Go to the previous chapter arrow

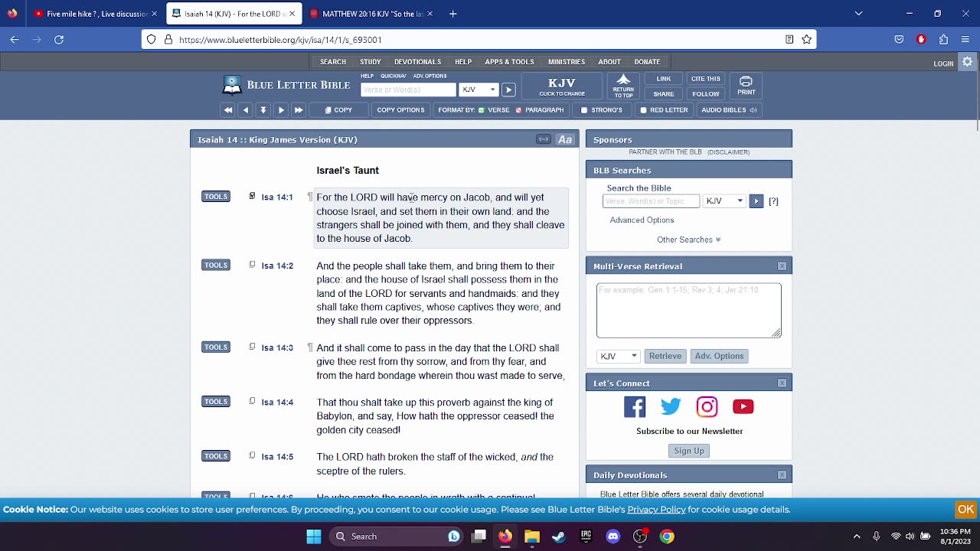tap(245, 110)
